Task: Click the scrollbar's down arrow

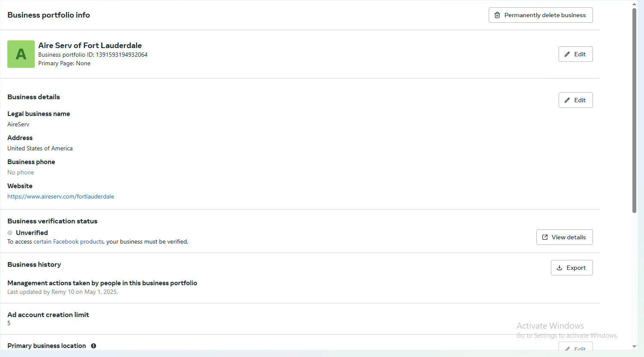Action: (x=634, y=346)
